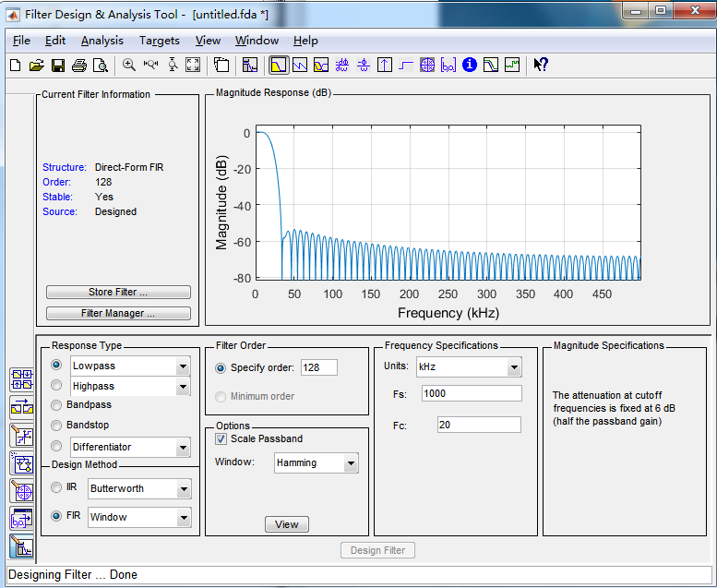Click the View button under Options
This screenshot has width=717, height=588.
coord(287,524)
